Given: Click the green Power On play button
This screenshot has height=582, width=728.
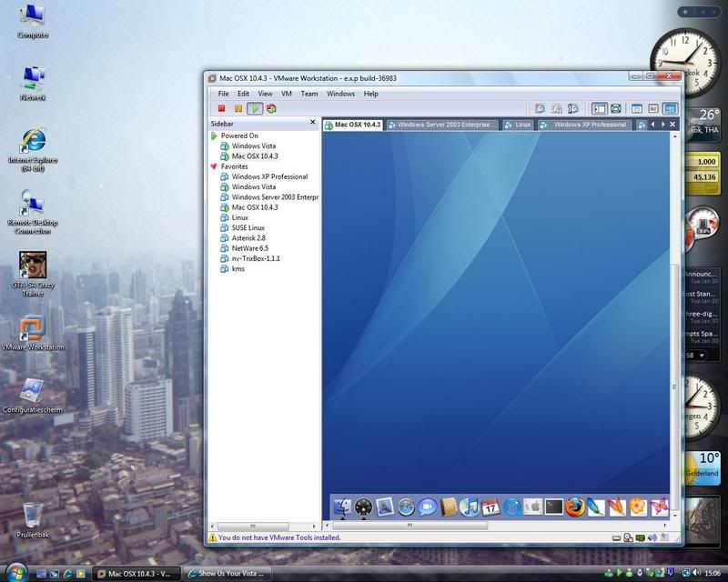Looking at the screenshot, I should 255,108.
